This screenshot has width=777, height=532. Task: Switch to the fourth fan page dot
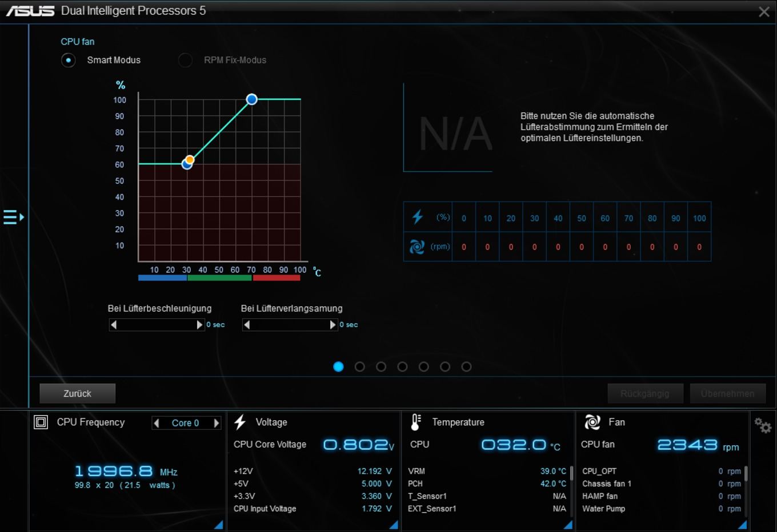click(x=402, y=366)
